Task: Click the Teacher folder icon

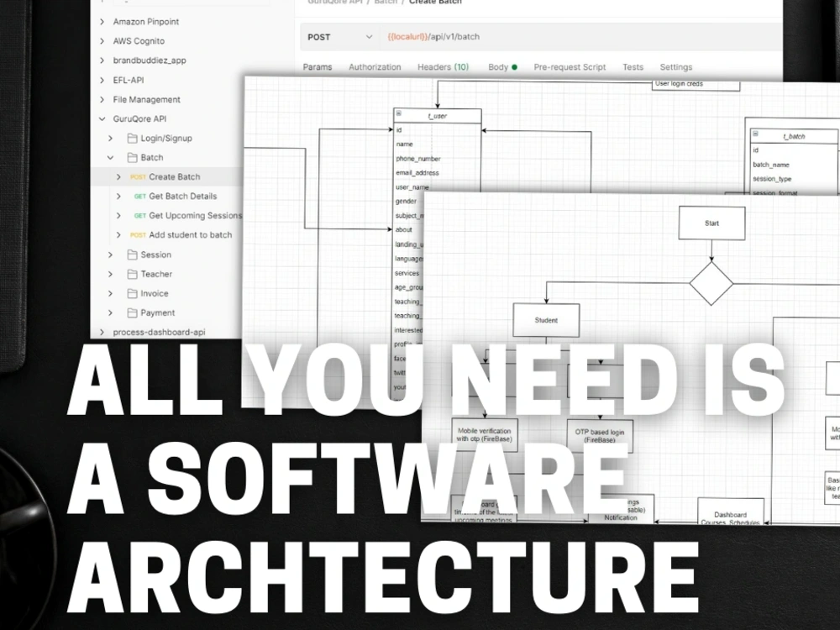Action: click(132, 274)
